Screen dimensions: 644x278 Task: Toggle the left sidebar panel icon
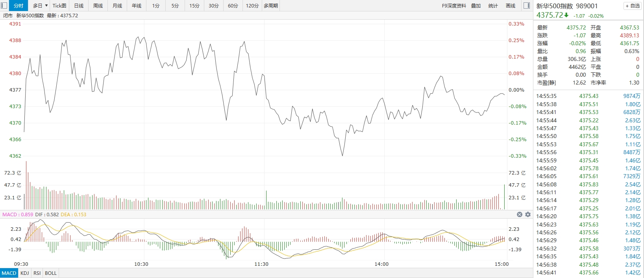click(x=4, y=6)
